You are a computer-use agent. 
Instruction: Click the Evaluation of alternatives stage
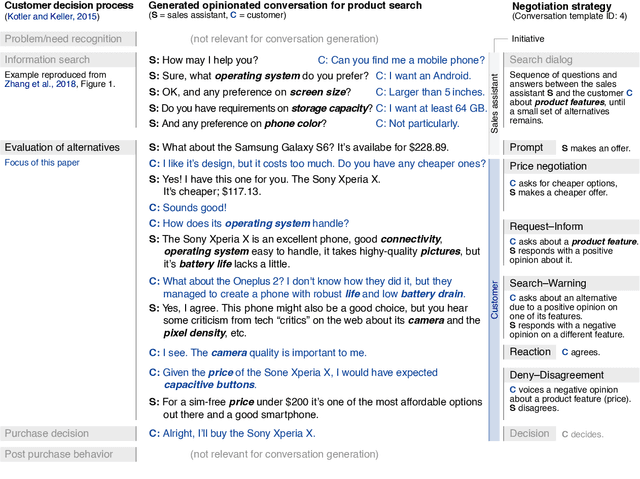[62, 147]
